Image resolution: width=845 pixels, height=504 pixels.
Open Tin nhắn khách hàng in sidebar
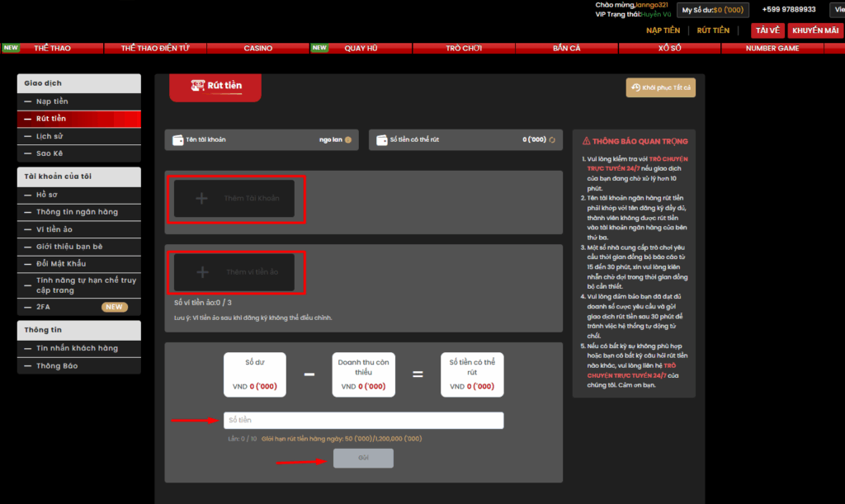pos(79,348)
